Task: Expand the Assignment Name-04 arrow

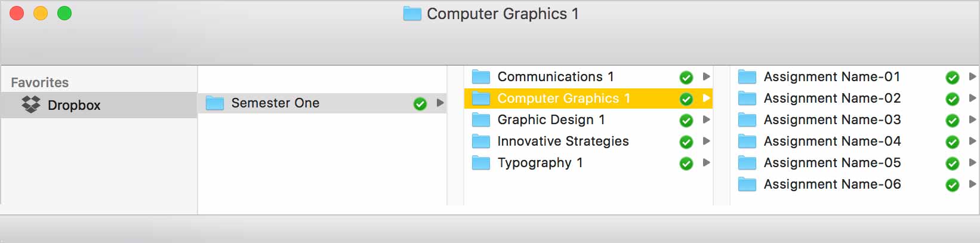Action: tap(973, 141)
